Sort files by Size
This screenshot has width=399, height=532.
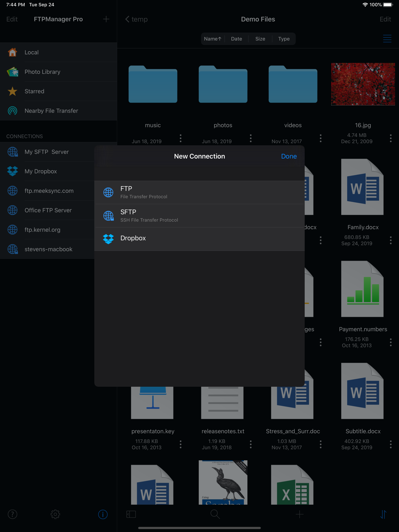pos(260,39)
